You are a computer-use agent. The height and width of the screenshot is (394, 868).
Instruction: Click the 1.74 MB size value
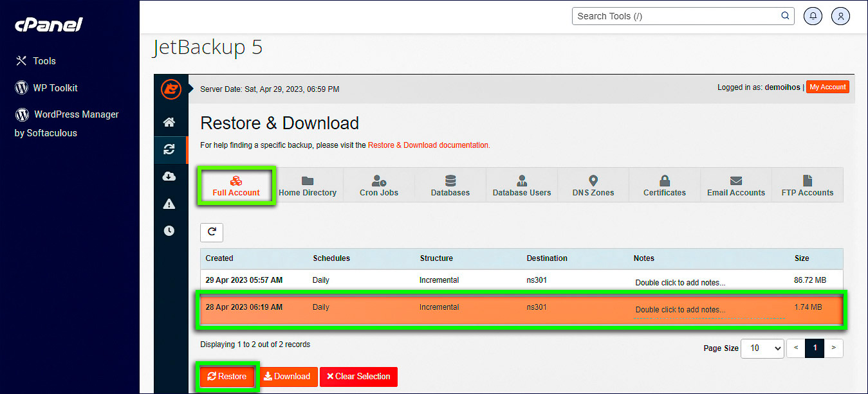(x=808, y=307)
